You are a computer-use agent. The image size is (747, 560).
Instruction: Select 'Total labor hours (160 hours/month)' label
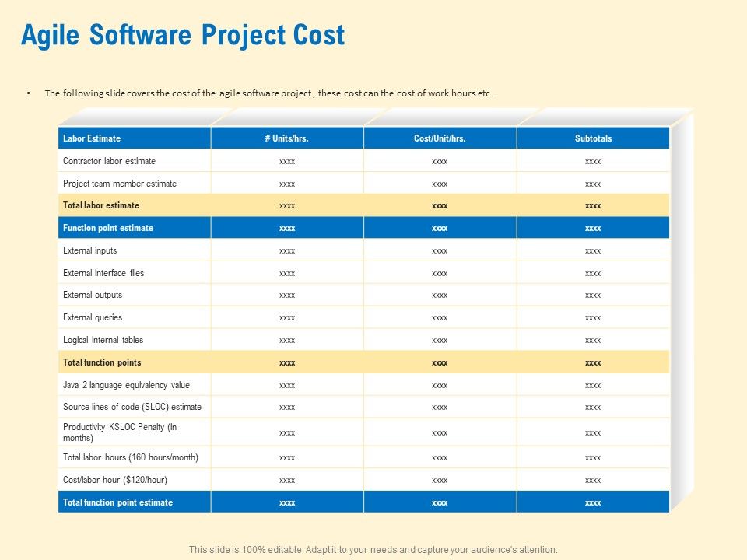pyautogui.click(x=131, y=457)
